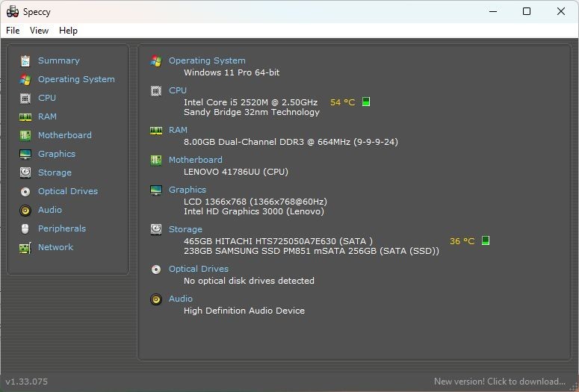Click the Graphics heading link in summary
The height and width of the screenshot is (392, 579).
pos(188,190)
